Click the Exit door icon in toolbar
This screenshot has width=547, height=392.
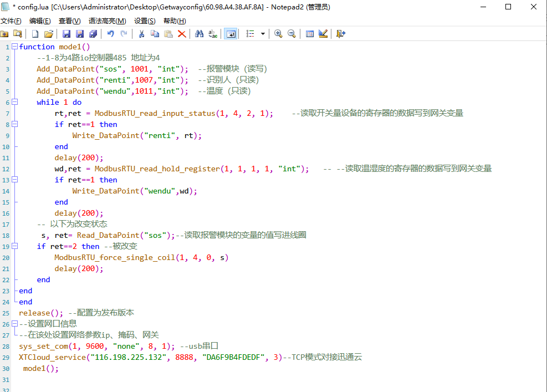341,34
